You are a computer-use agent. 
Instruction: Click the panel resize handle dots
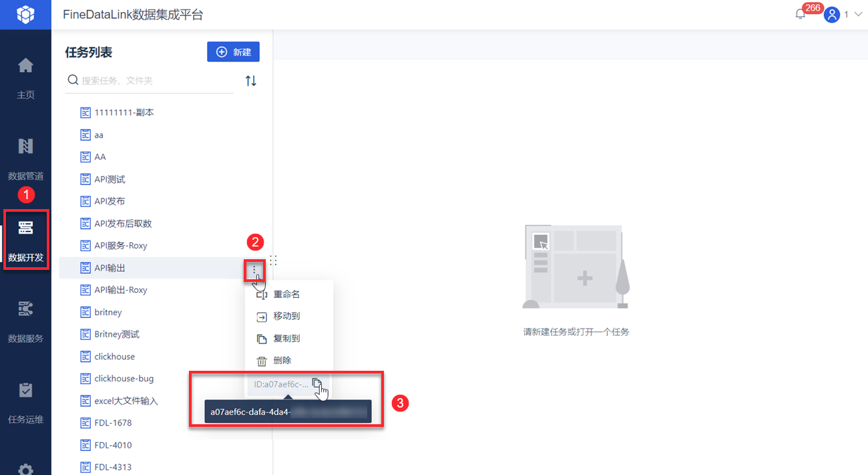273,261
